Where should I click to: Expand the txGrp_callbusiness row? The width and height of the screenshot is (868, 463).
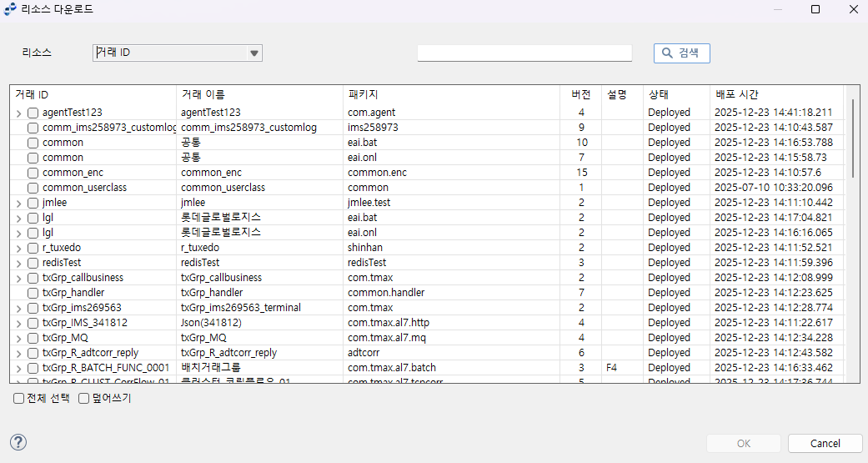click(x=19, y=278)
